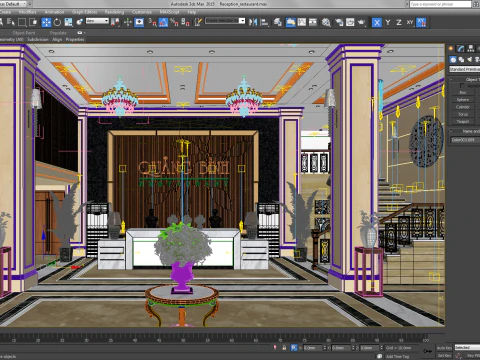Switch to the Create command panel tab
The height and width of the screenshot is (360, 480).
point(451,49)
